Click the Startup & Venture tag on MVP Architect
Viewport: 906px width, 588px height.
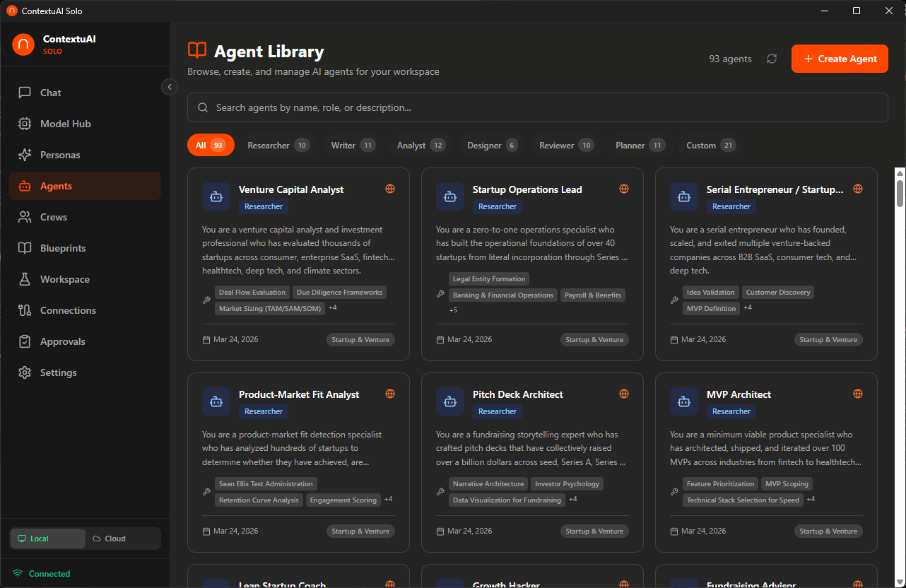coord(828,531)
